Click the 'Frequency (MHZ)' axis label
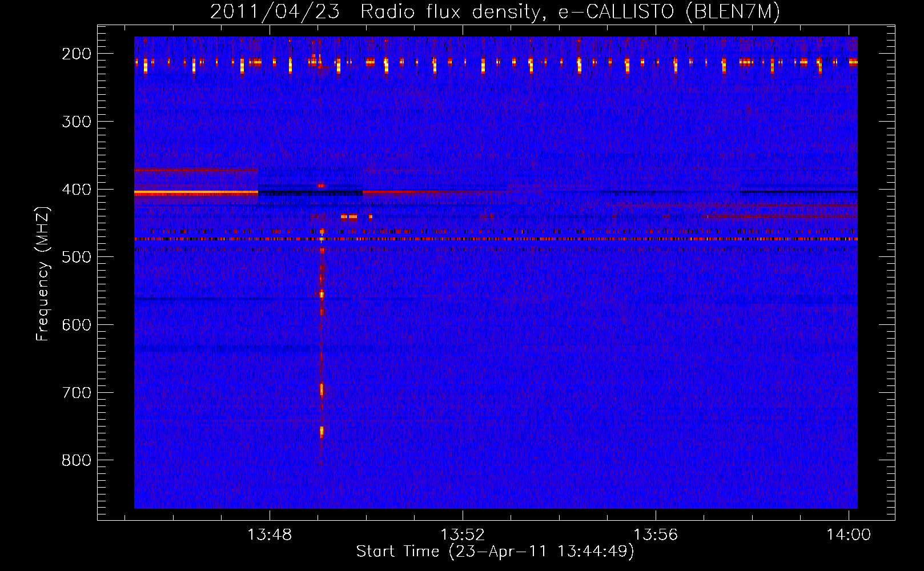Screen dimensions: 924x571 coord(43,274)
